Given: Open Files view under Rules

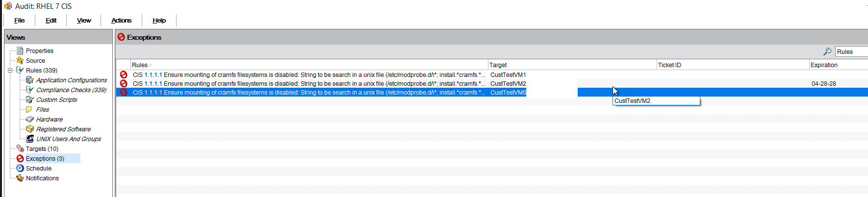Looking at the screenshot, I should 43,109.
